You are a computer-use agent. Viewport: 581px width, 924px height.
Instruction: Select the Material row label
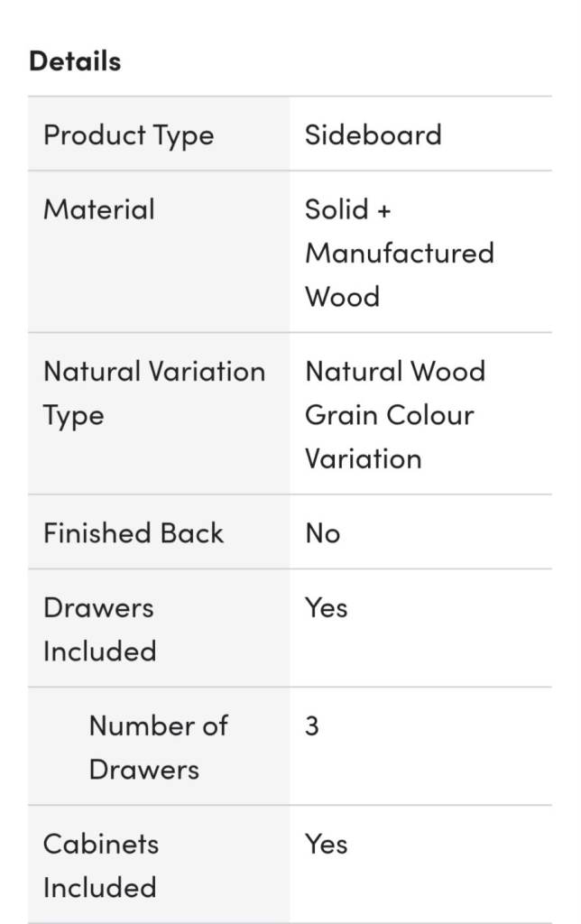(x=99, y=209)
